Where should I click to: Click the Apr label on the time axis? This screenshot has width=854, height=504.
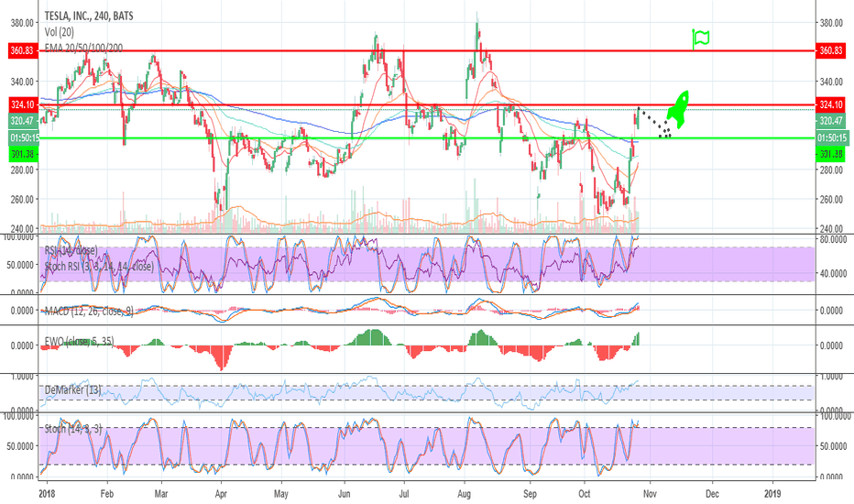(221, 494)
